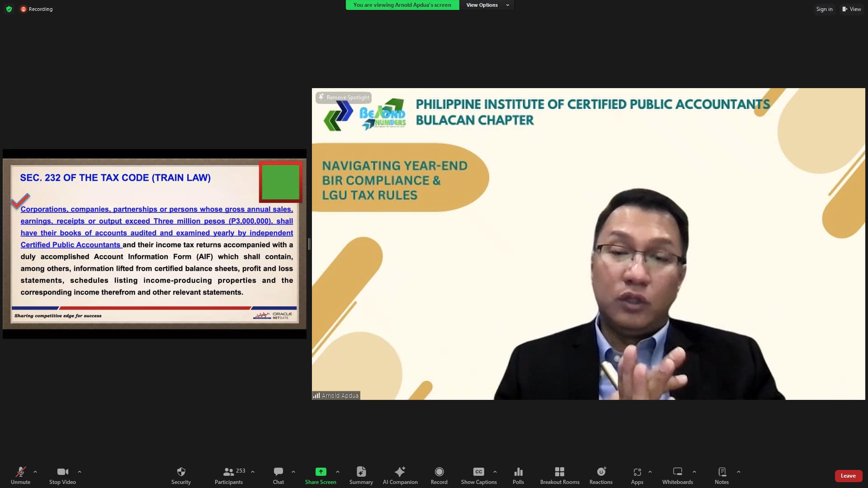The height and width of the screenshot is (488, 868).
Task: Click the red Leave button
Action: click(x=848, y=476)
